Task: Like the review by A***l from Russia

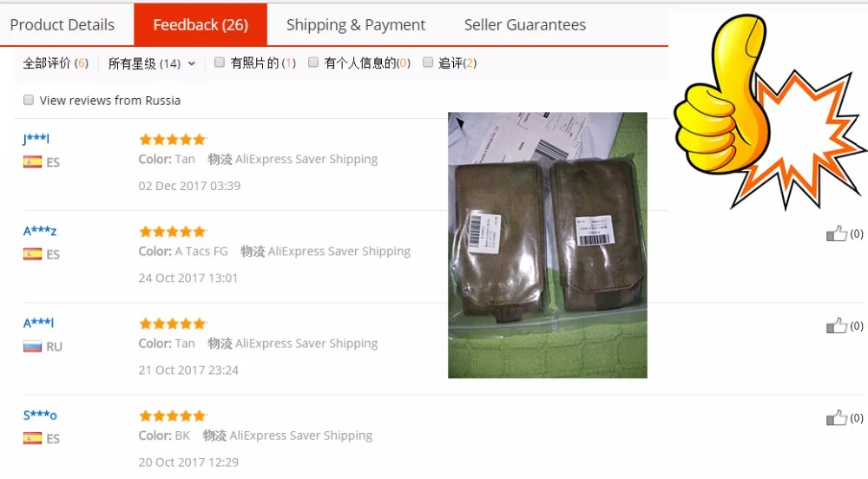Action: click(836, 325)
